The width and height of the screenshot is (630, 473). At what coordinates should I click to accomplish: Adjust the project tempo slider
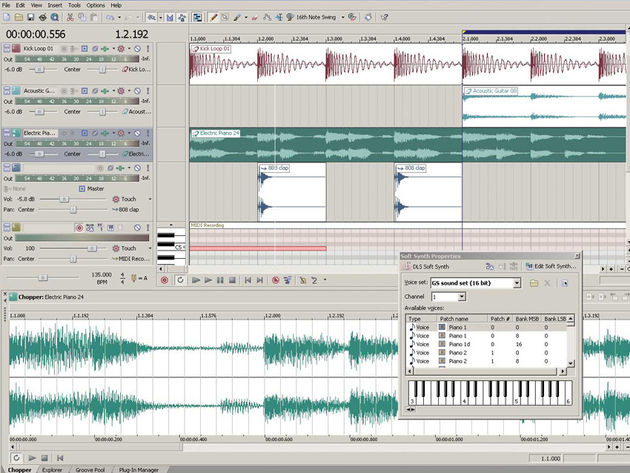click(43, 278)
